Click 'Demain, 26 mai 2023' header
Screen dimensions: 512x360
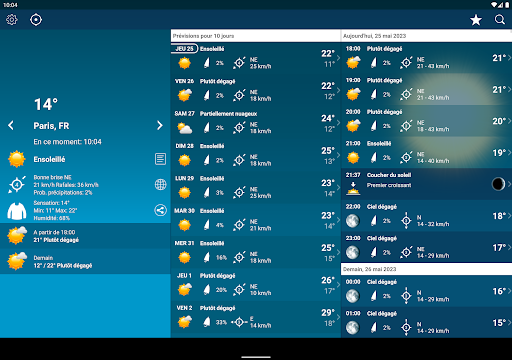[x=370, y=269]
